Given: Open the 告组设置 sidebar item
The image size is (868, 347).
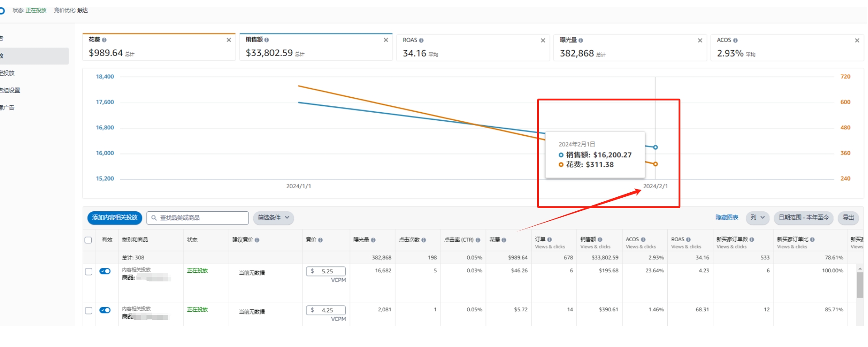Looking at the screenshot, I should click(x=10, y=90).
